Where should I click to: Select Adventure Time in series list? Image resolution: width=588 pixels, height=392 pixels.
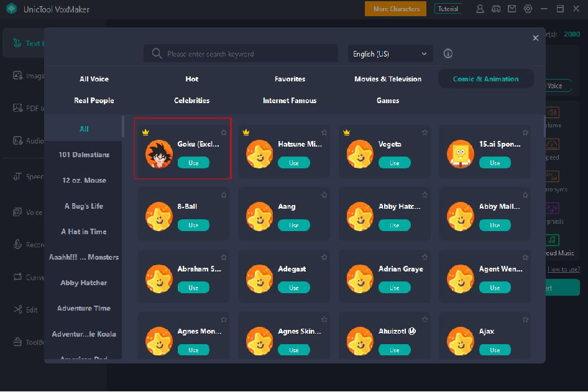(84, 308)
